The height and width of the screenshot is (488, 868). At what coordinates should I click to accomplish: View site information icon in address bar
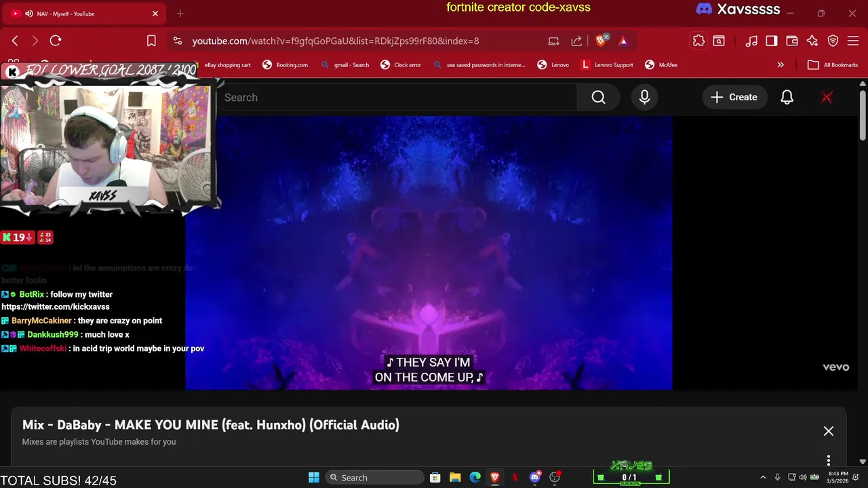(177, 41)
